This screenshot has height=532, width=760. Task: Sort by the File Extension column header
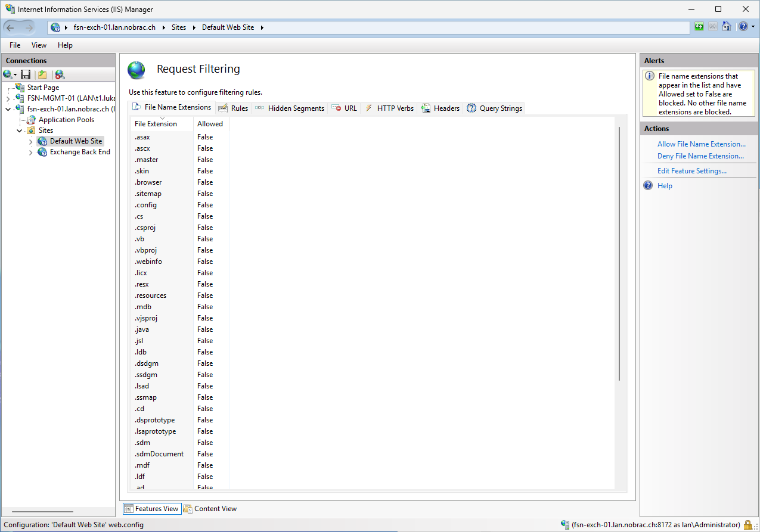tap(162, 124)
